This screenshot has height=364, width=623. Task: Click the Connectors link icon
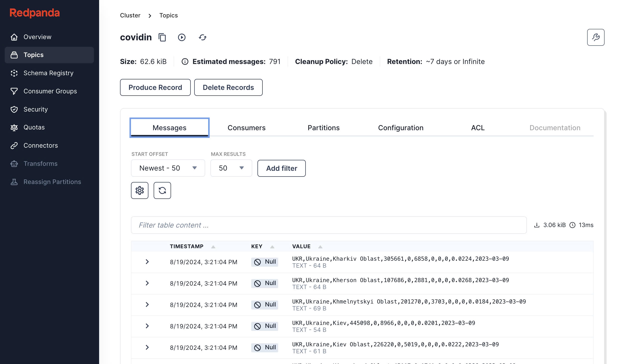[14, 145]
